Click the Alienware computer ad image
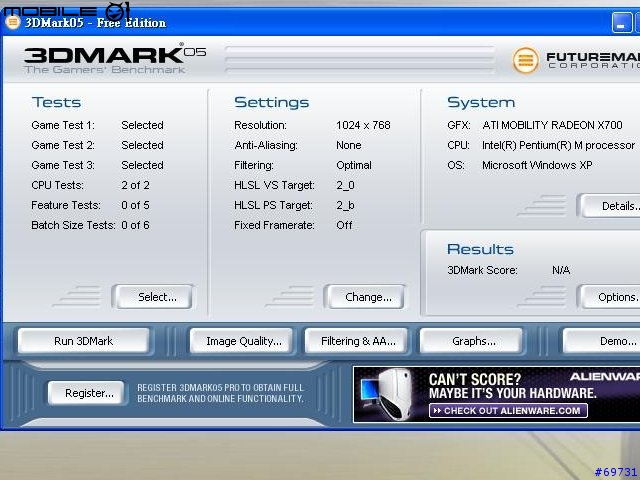 tap(386, 394)
